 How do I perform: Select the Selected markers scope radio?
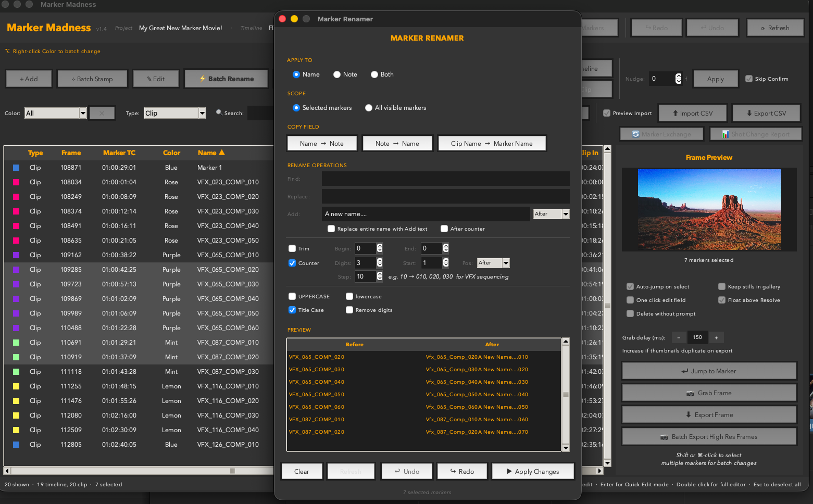[x=296, y=108]
